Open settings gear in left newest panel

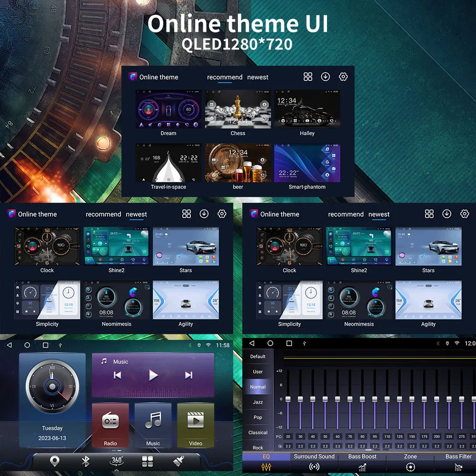[222, 214]
